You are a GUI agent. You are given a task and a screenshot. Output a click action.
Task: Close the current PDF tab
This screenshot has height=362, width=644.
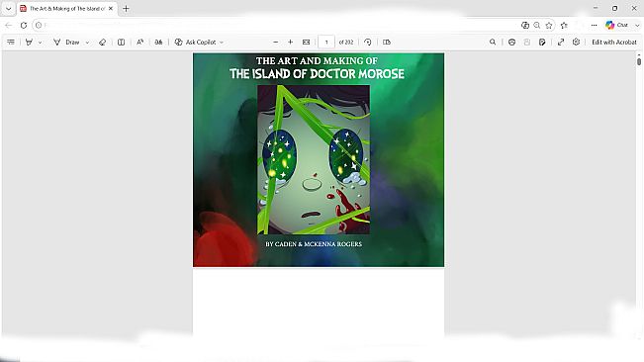(111, 8)
